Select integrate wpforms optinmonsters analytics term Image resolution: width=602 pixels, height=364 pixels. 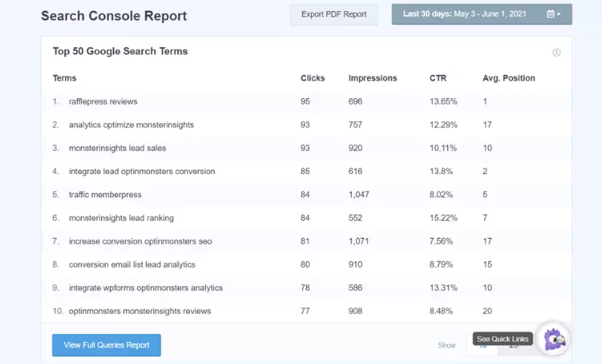146,287
